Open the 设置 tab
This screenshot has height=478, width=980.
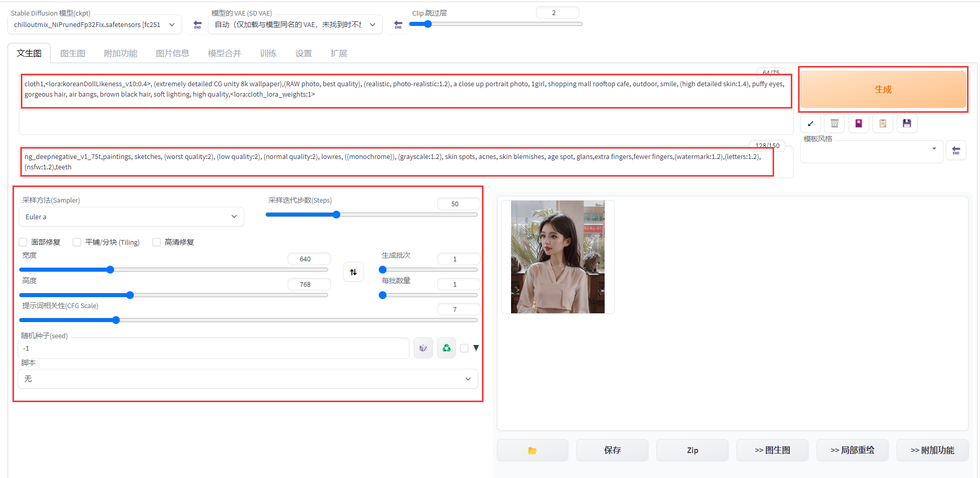(304, 53)
